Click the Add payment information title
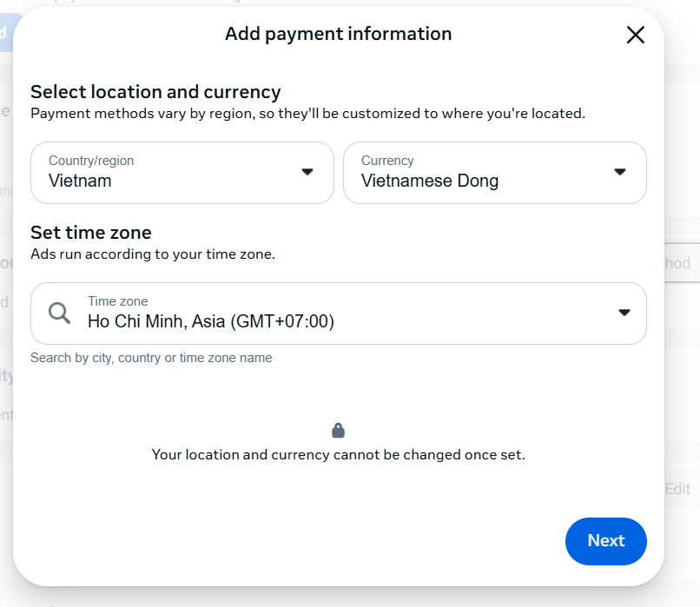 coord(338,34)
